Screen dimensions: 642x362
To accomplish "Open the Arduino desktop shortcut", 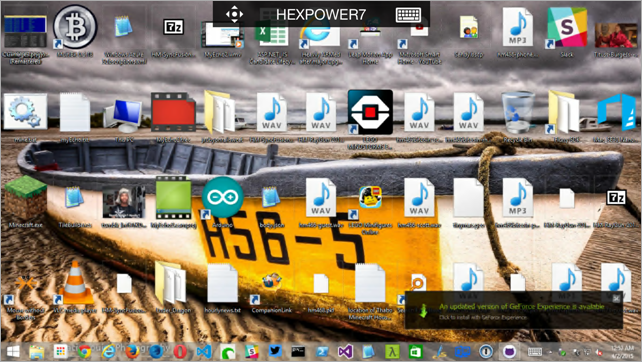I will point(222,197).
